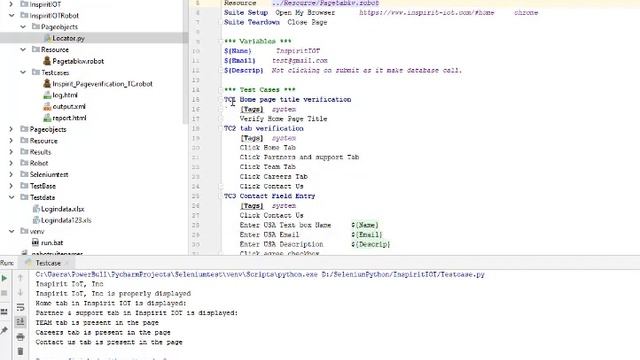Image resolution: width=640 pixels, height=360 pixels.
Task: Close the Testcase run tab
Action: click(67, 263)
